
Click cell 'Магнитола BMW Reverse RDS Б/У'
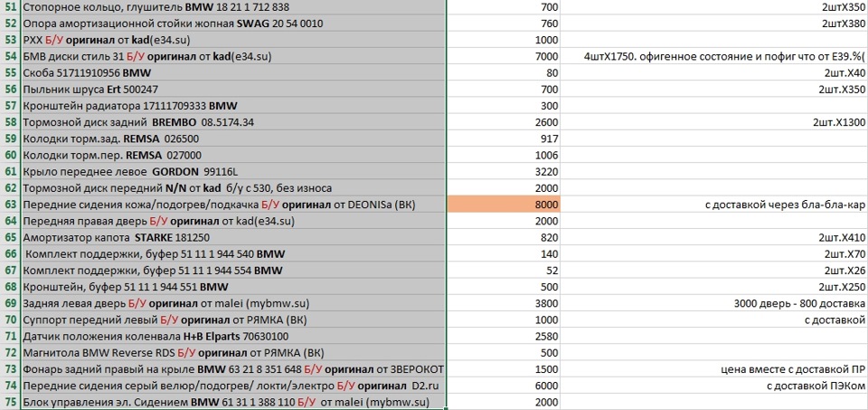[x=233, y=352]
